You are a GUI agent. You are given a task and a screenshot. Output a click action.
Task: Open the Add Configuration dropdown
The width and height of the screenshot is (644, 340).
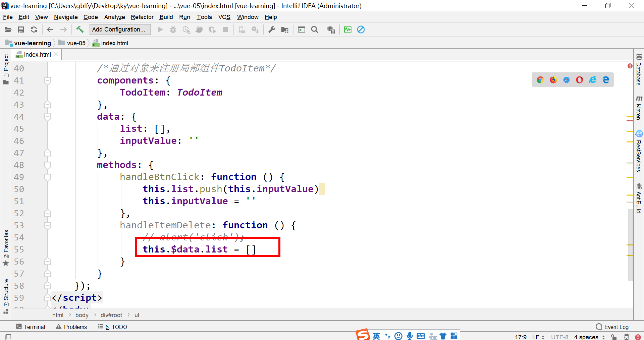tap(120, 30)
